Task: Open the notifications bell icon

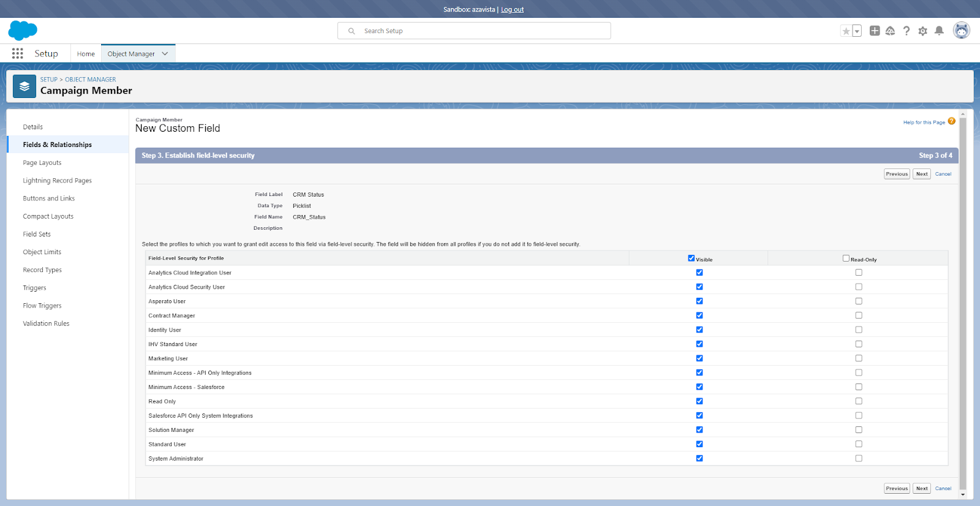Action: [939, 31]
